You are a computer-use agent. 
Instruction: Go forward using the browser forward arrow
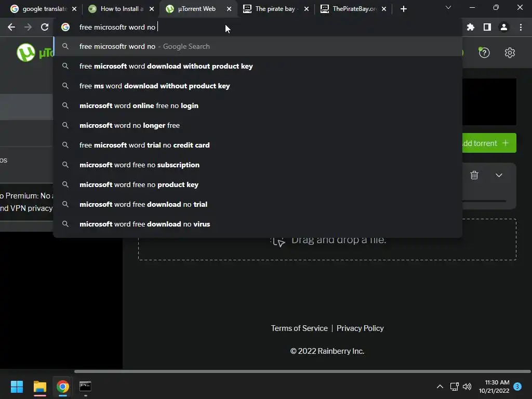click(x=28, y=27)
